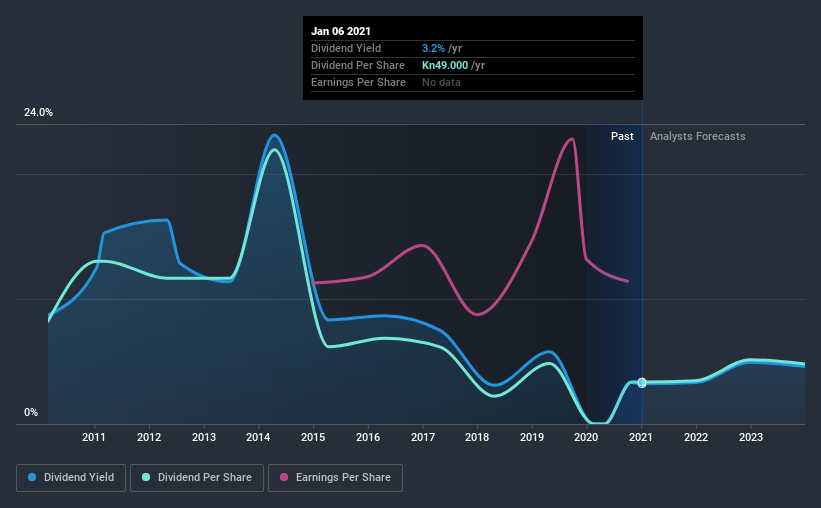
Task: Click the 3.2% dividend yield value
Action: coord(433,48)
